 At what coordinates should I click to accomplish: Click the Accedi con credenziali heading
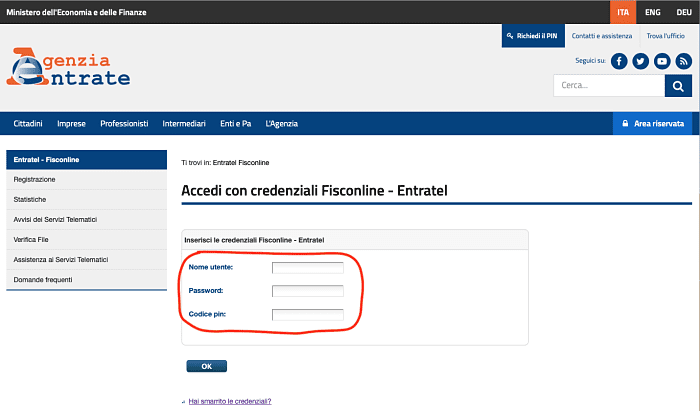(314, 191)
